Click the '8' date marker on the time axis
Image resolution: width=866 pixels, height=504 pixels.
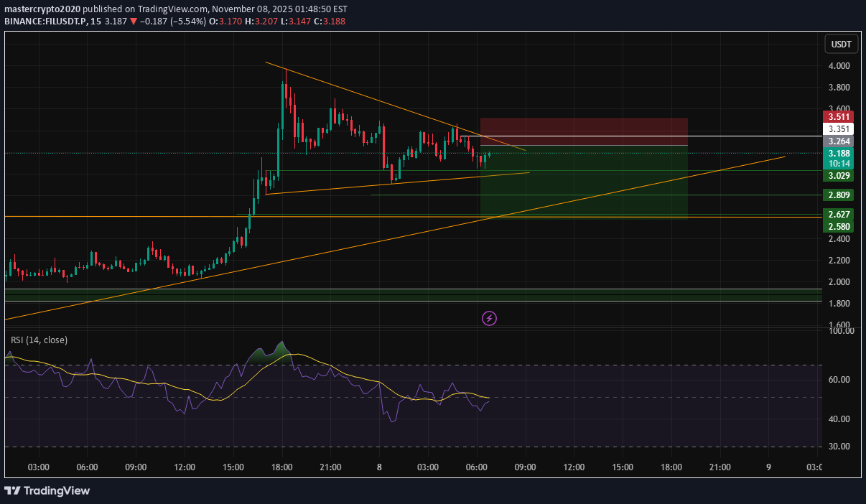(379, 467)
